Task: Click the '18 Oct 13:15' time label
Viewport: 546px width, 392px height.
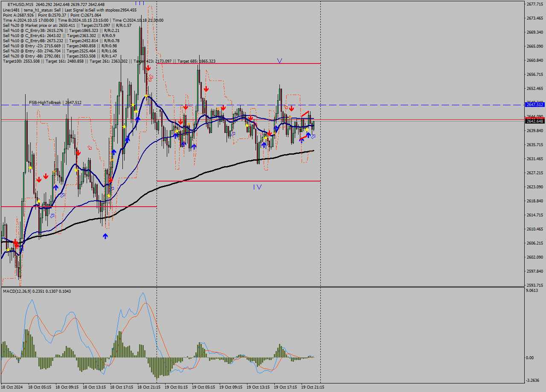Action: 94,387
